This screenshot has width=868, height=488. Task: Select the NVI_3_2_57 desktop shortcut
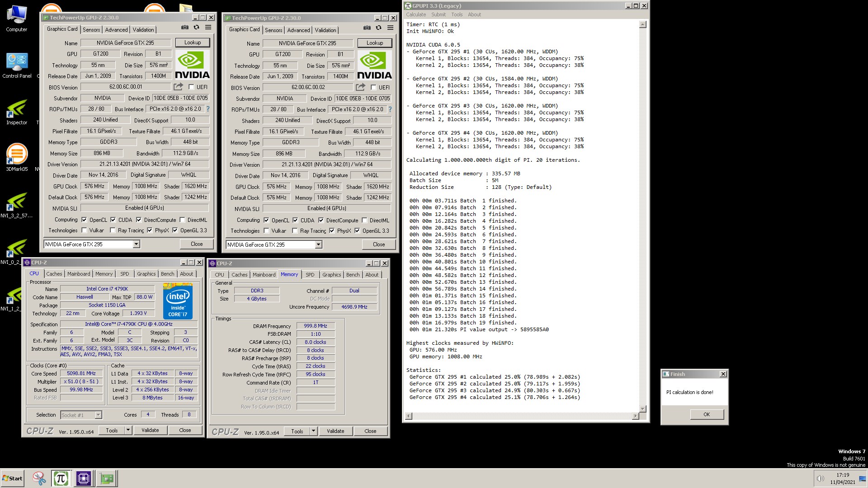17,205
